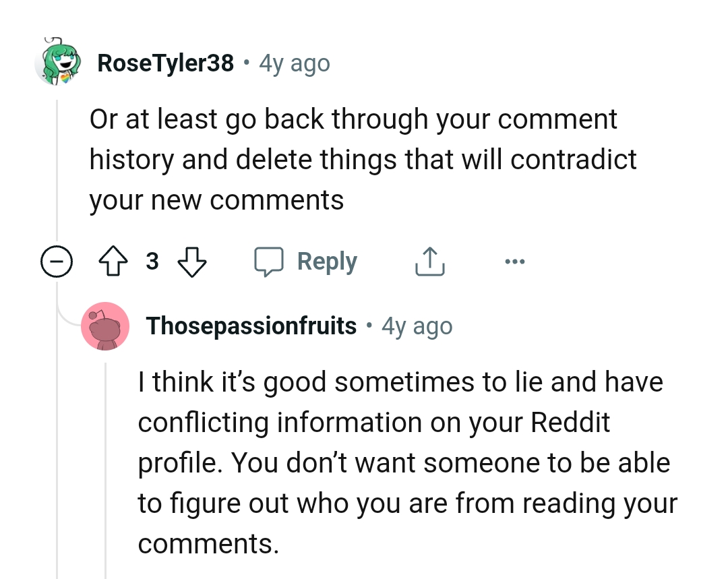Click the 4y ago timestamp on the top comment
This screenshot has width=728, height=579.
click(x=293, y=63)
